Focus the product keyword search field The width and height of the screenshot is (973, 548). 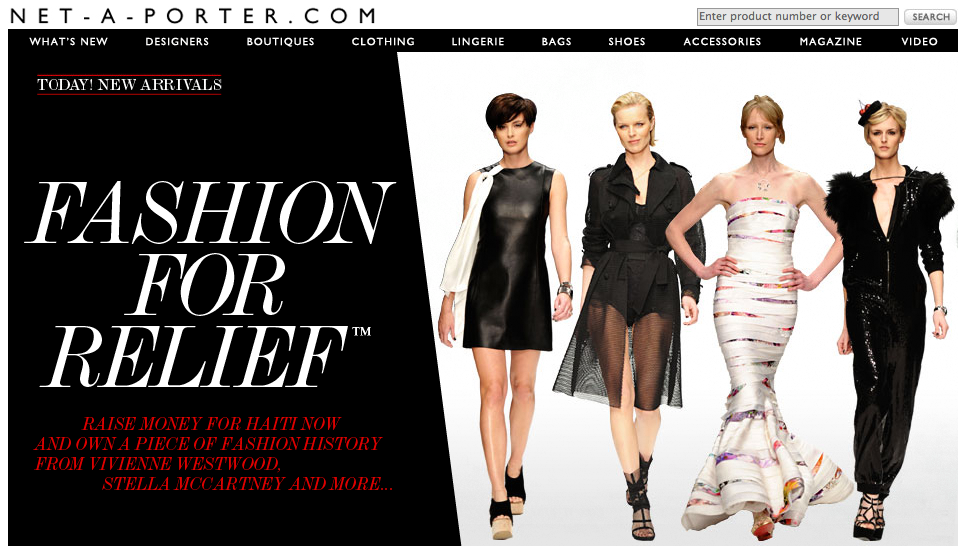(x=797, y=17)
